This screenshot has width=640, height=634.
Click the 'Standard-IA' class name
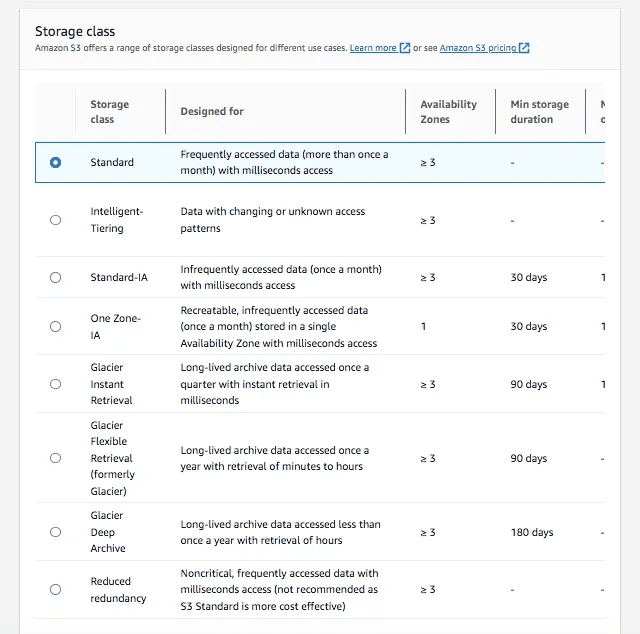119,278
